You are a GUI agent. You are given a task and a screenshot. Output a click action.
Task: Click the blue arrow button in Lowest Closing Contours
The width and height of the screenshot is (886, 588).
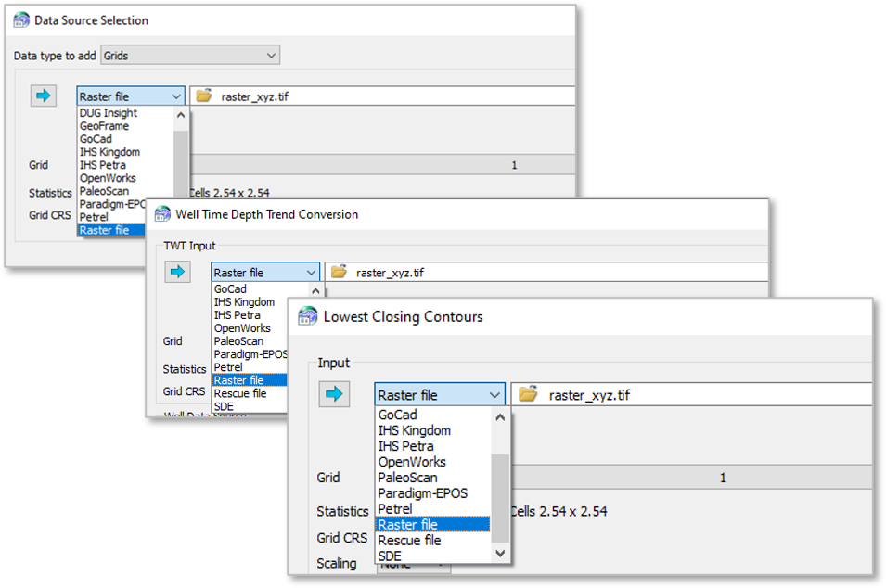[x=334, y=393]
